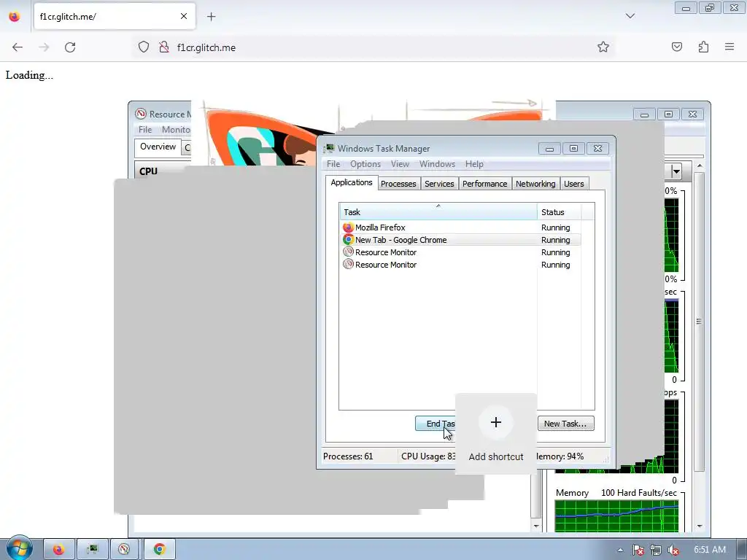Viewport: 747px width, 560px height.
Task: Click Resource Monitor scroll up arrow
Action: pyautogui.click(x=700, y=166)
